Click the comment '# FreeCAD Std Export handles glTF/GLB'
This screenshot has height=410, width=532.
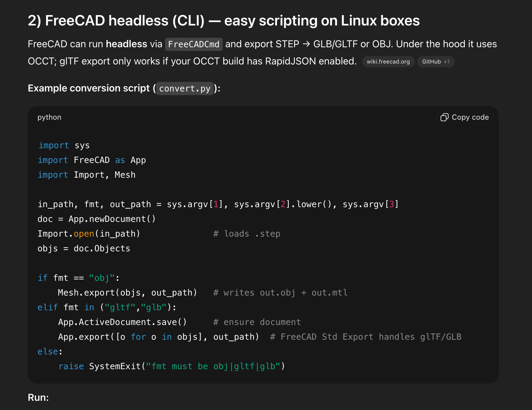(x=366, y=337)
